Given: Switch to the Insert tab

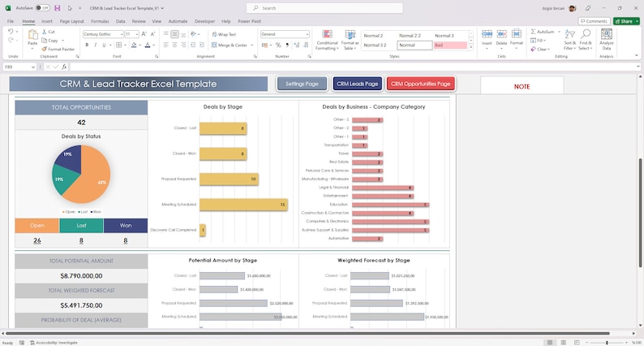Looking at the screenshot, I should (x=47, y=21).
